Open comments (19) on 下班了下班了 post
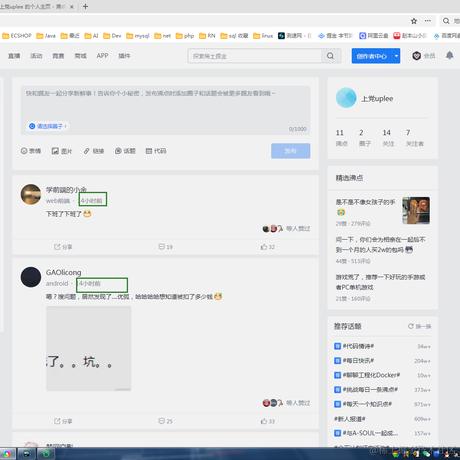This screenshot has width=460, height=460. 165,247
